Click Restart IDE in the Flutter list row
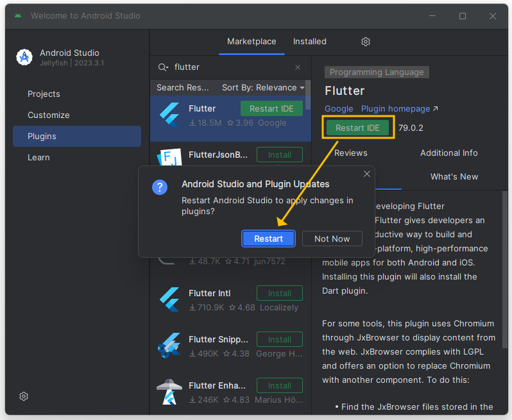The height and width of the screenshot is (420, 512). [271, 108]
